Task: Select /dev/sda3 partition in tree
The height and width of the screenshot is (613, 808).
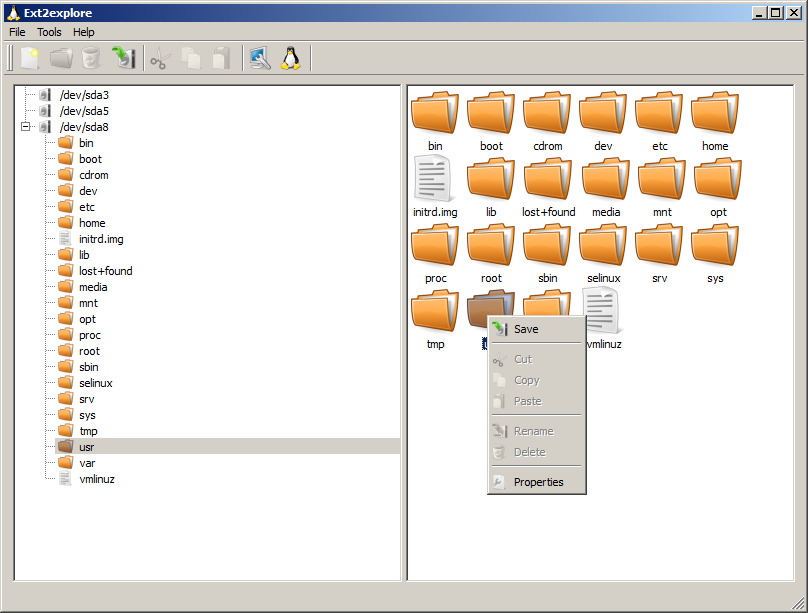Action: pos(84,95)
